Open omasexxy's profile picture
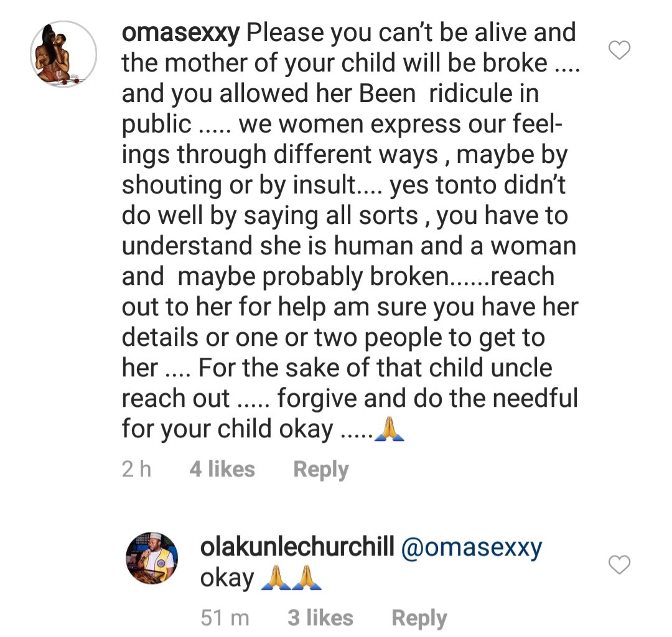The height and width of the screenshot is (637, 672). (63, 54)
